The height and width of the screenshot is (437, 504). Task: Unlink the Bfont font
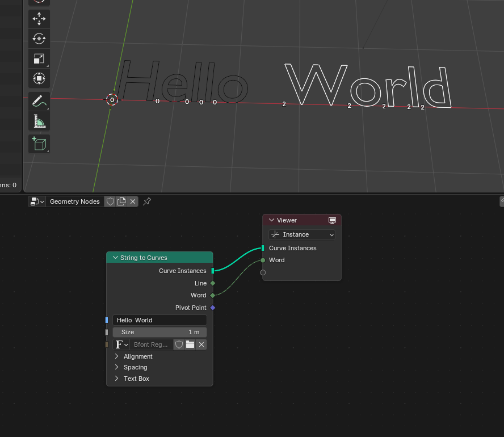point(201,344)
